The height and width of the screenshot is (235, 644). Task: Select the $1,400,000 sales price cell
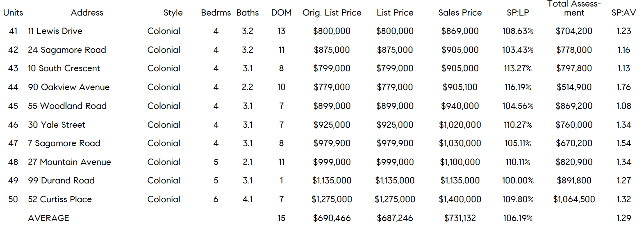coord(460,199)
